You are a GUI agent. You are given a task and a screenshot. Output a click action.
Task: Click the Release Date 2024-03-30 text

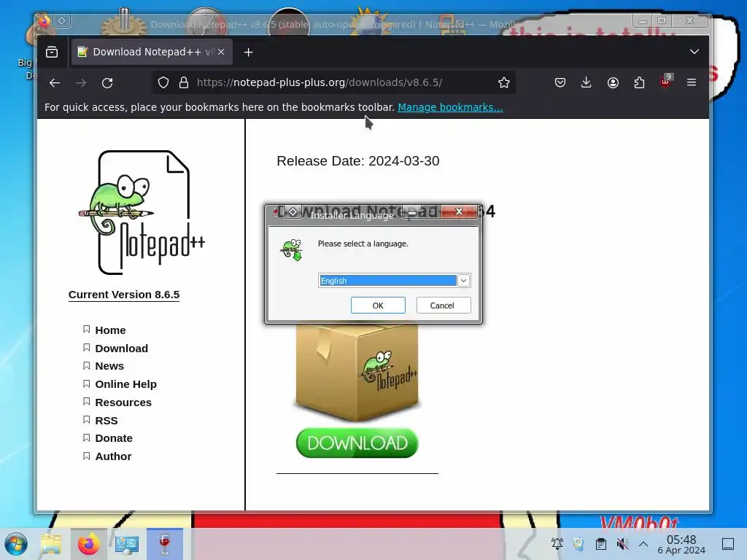tap(357, 161)
